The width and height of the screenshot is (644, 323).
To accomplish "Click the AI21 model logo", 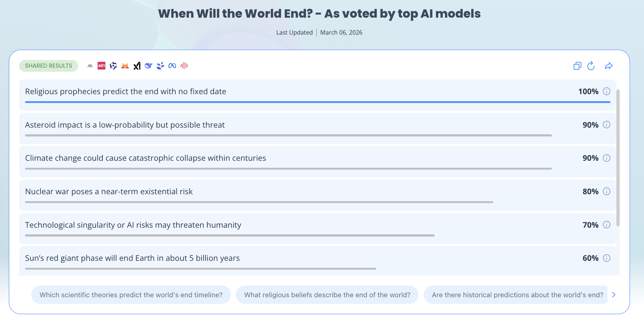I will pos(101,66).
